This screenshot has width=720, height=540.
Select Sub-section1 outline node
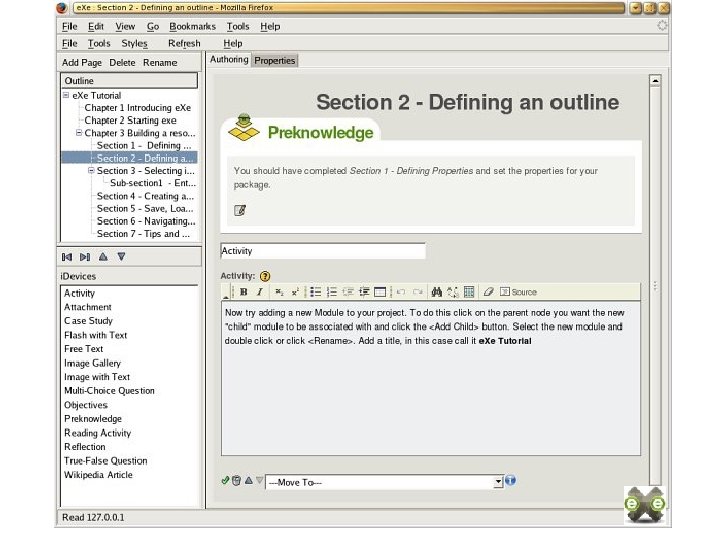153,183
